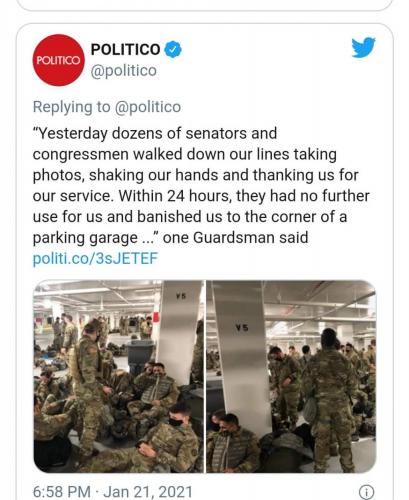Open the Twitter bird logo
Screen dimensions: 409x500
coord(363,48)
